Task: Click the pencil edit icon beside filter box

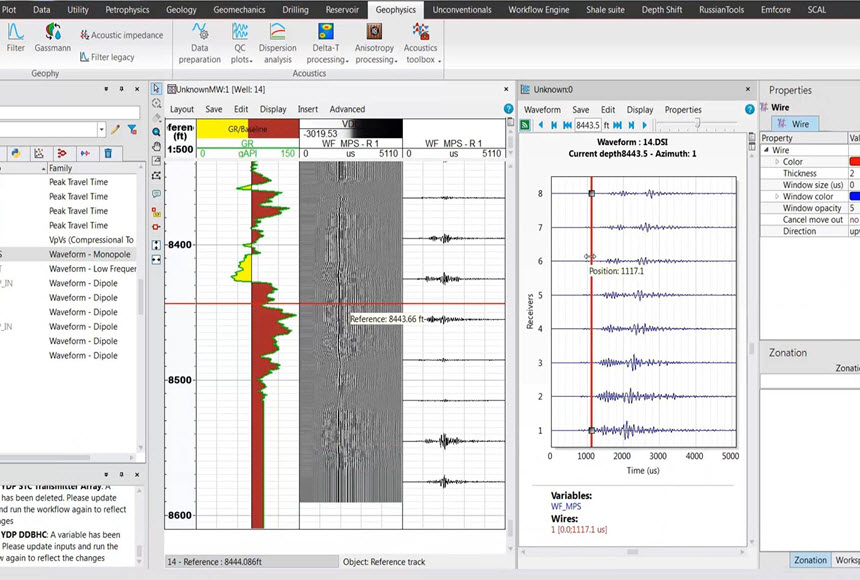Action: coord(115,129)
